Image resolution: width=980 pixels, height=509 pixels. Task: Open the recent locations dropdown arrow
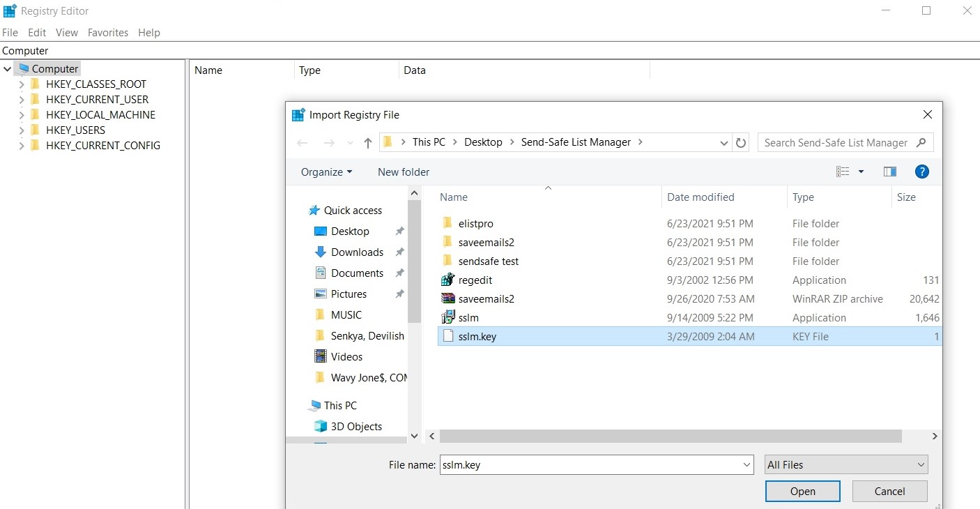pyautogui.click(x=349, y=143)
